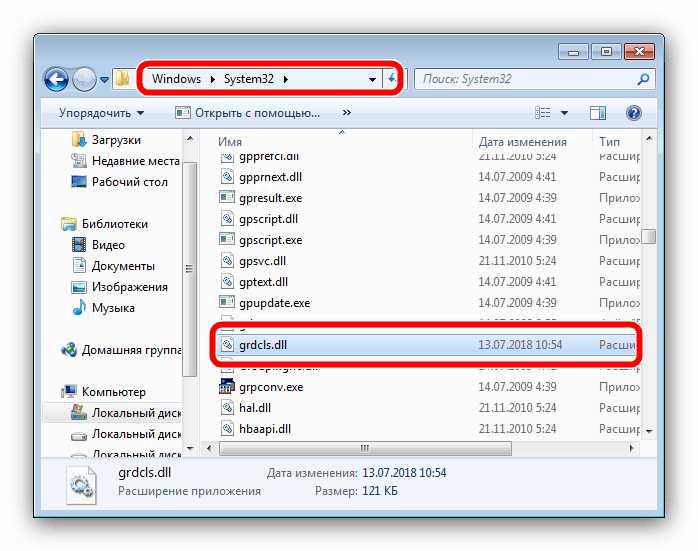The width and height of the screenshot is (698, 551).
Task: Click the navigation pane scroll up arrow
Action: 190,138
